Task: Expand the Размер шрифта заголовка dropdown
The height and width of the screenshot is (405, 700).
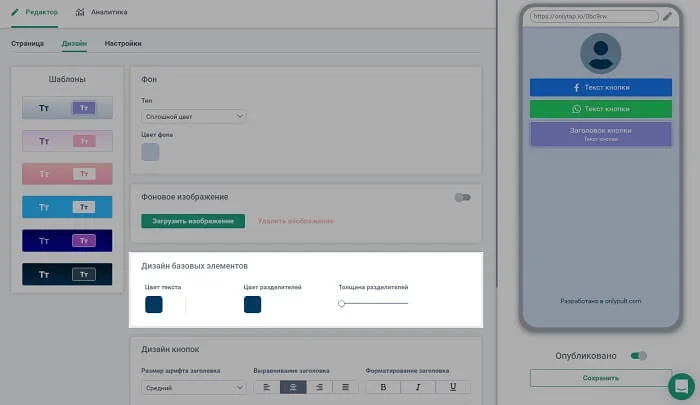Action: [x=193, y=387]
